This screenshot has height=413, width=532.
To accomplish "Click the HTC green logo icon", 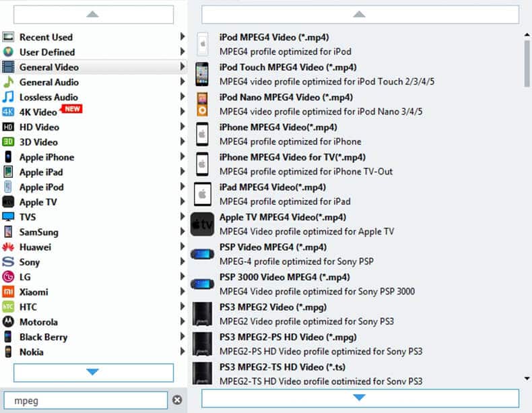I will [x=8, y=307].
